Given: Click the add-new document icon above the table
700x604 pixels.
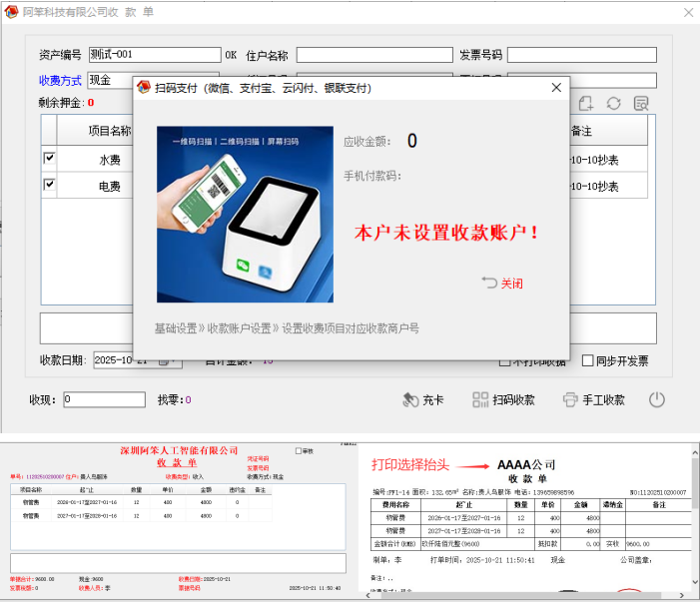Looking at the screenshot, I should (586, 104).
